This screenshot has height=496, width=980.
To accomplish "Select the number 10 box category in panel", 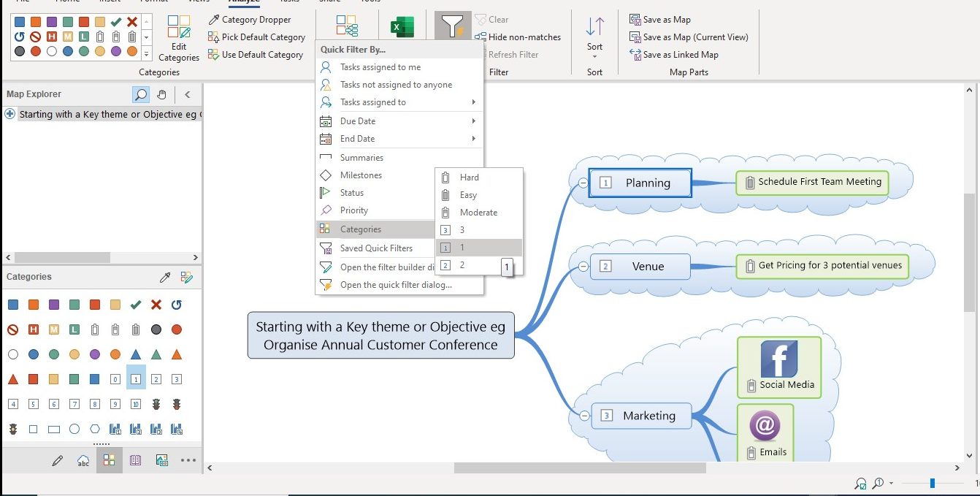I will [x=135, y=404].
